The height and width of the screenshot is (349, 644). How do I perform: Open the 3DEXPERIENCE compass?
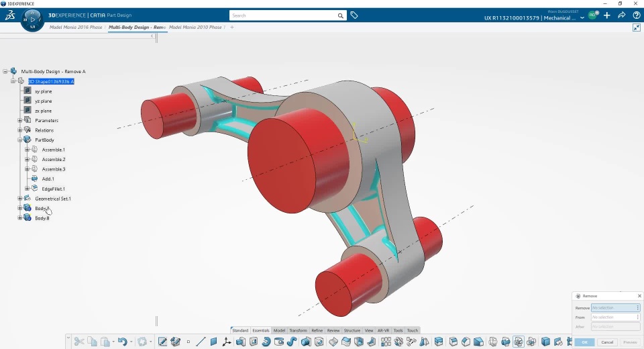pos(32,19)
